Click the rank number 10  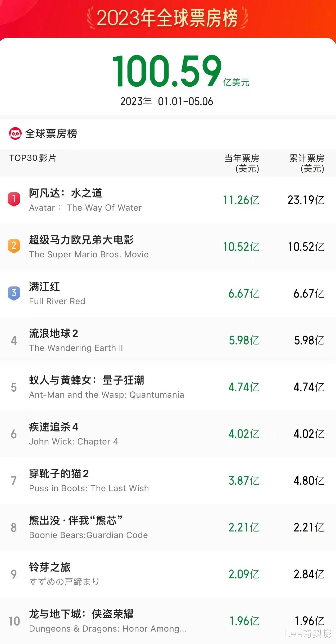click(14, 621)
